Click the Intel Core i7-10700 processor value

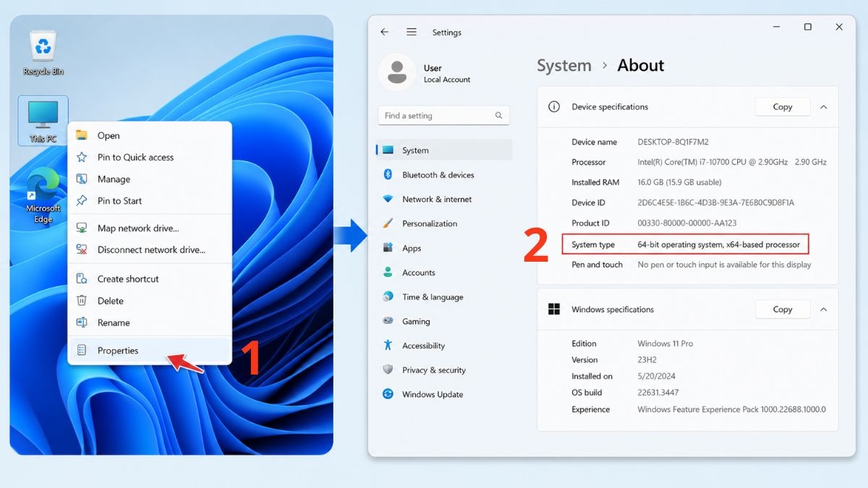[x=732, y=162]
